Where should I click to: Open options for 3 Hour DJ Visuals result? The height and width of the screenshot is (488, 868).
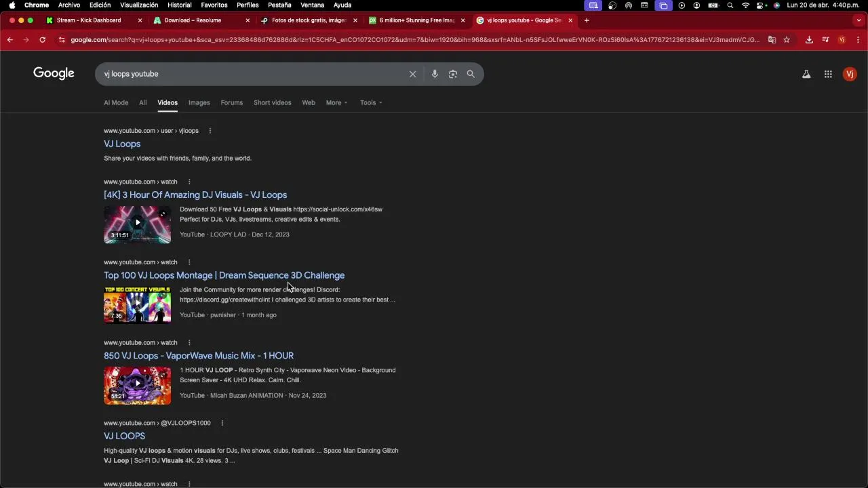[x=189, y=182]
